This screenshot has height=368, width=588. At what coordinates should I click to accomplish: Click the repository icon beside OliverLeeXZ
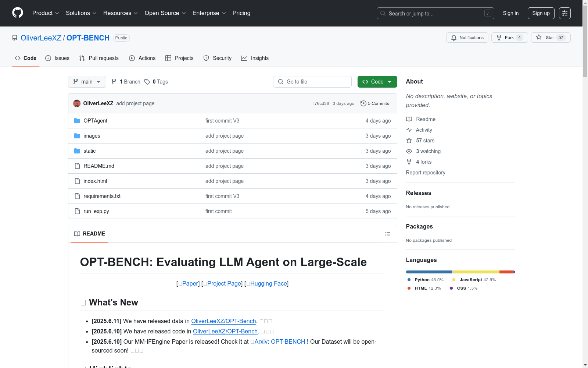tap(15, 38)
